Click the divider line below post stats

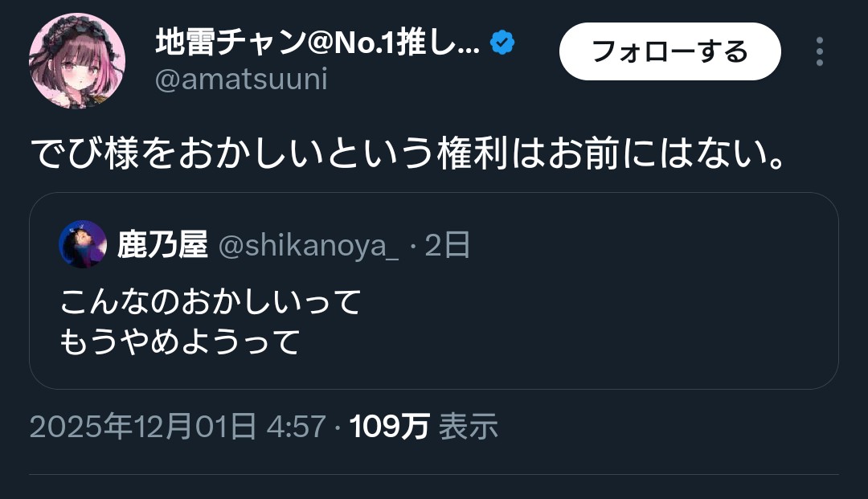point(434,474)
